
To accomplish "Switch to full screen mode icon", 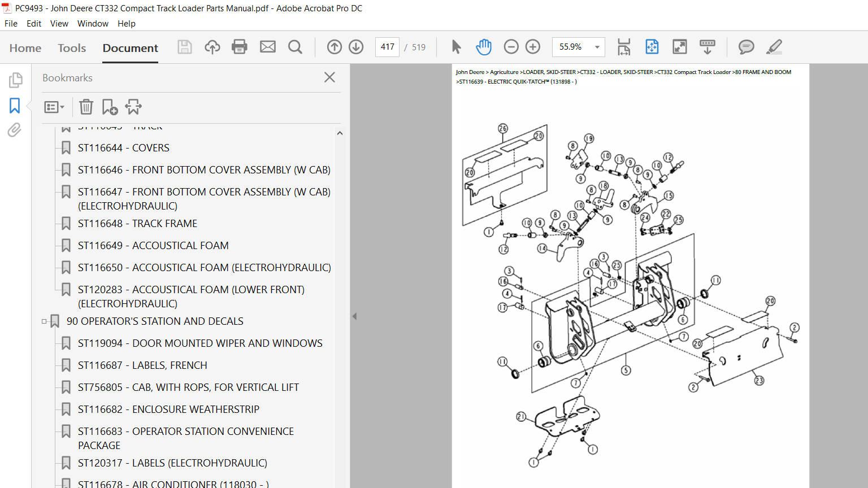I will pos(680,47).
